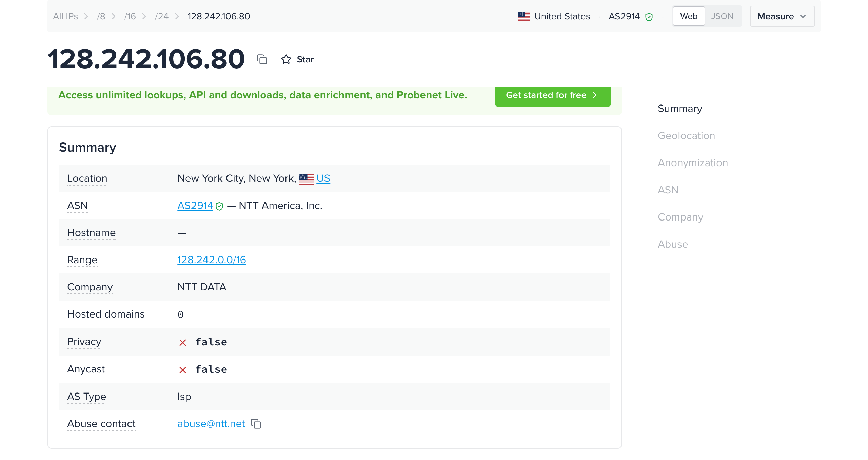This screenshot has width=868, height=460.
Task: Switch the view toggle to JSON
Action: point(722,16)
